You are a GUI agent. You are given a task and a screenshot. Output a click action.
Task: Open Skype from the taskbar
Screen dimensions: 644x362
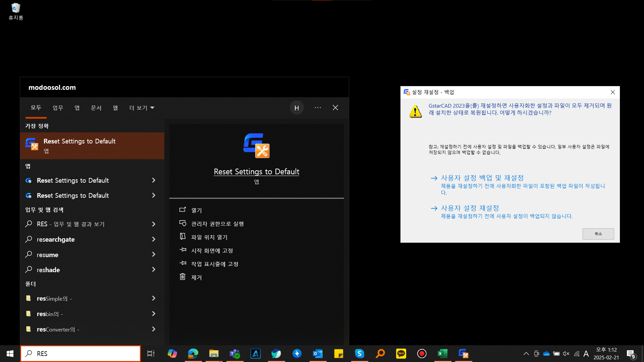pos(360,354)
